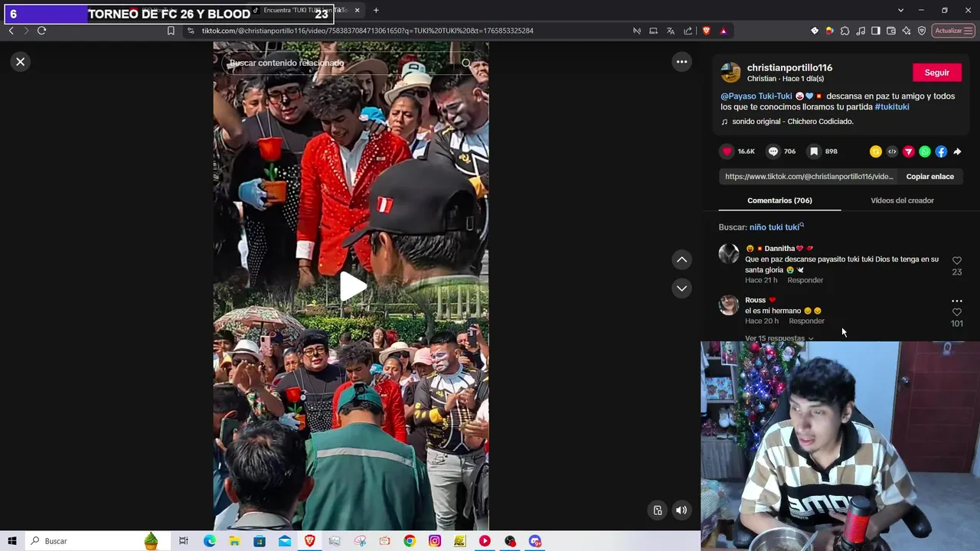
Task: Reload the page in the browser
Action: pos(41,31)
